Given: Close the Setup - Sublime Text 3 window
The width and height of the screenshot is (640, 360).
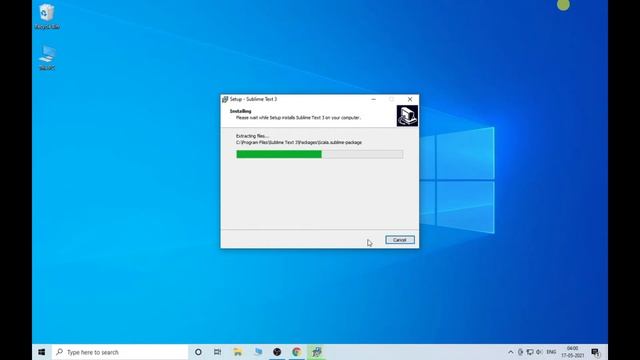Looking at the screenshot, I should 410,99.
